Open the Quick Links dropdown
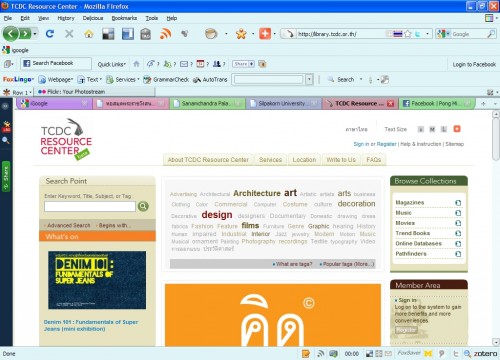500x360 pixels. (112, 64)
